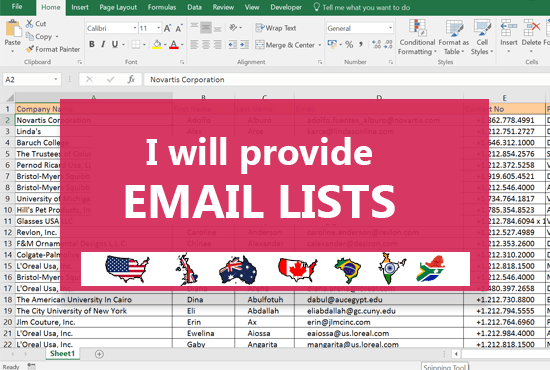Select Middle Align icon
Image resolution: width=550 pixels, height=370 pixels.
click(x=206, y=28)
